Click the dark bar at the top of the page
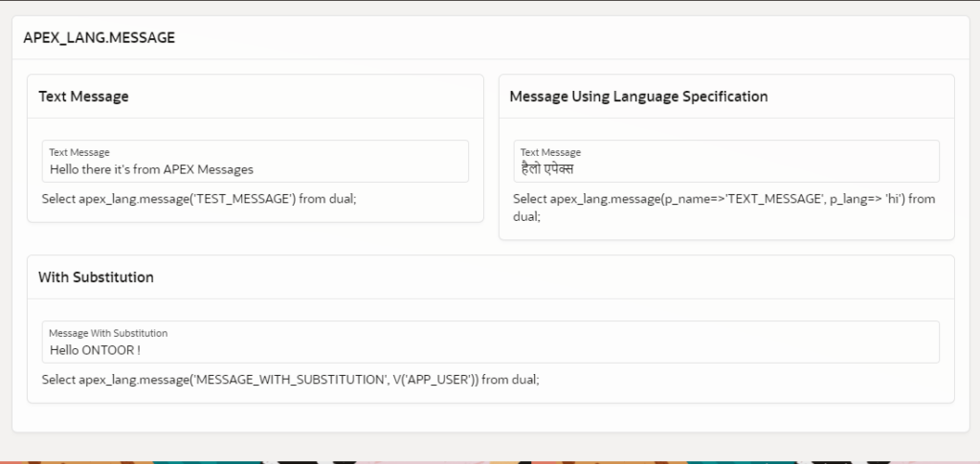 click(x=490, y=1)
